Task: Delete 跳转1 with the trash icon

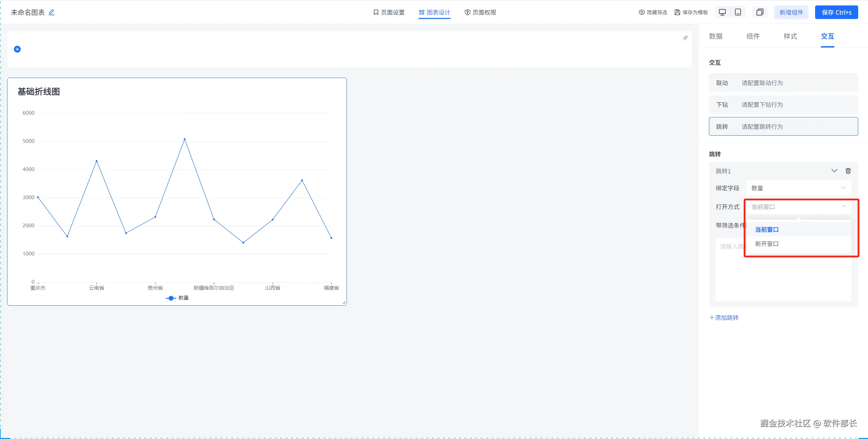Action: 848,171
